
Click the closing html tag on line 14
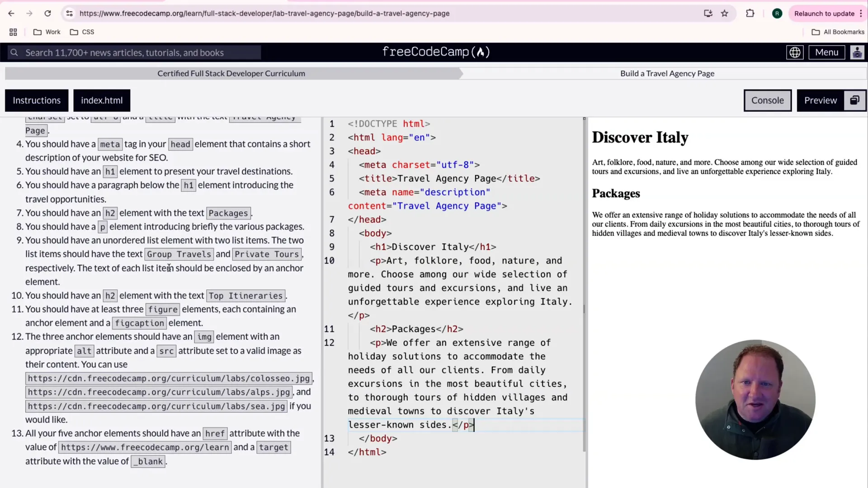pos(367,452)
